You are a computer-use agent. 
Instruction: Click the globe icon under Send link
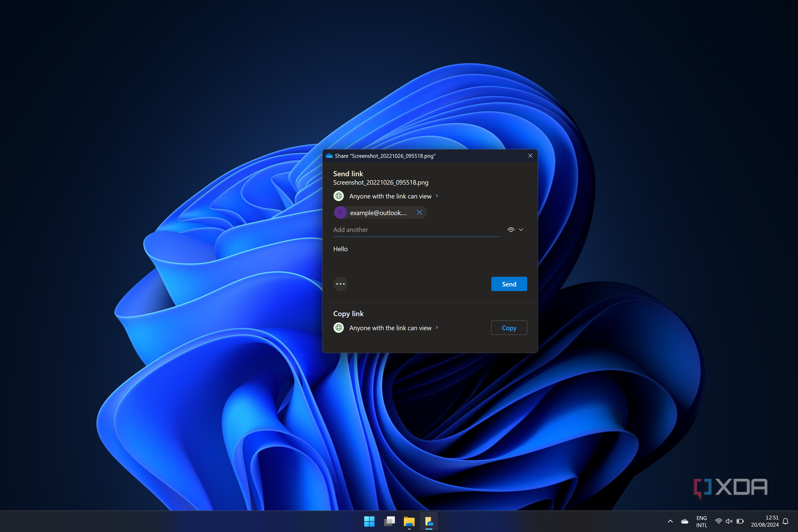click(x=339, y=196)
